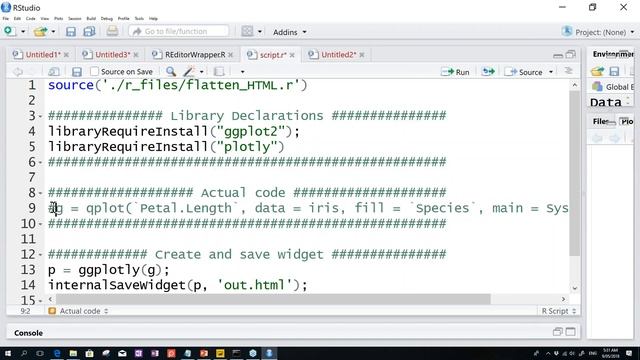Switch to the REditorWrapperR tab
The image size is (640, 360).
[x=195, y=54]
